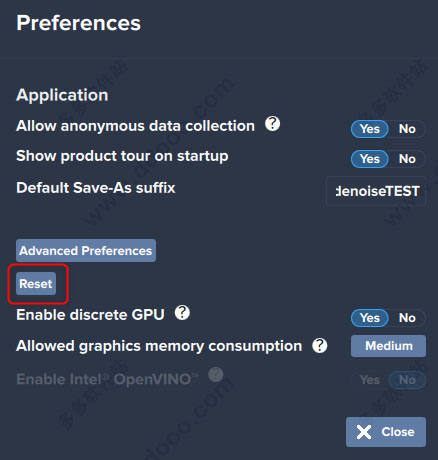Select Yes for Enable Intel OpenVINO

pos(370,380)
